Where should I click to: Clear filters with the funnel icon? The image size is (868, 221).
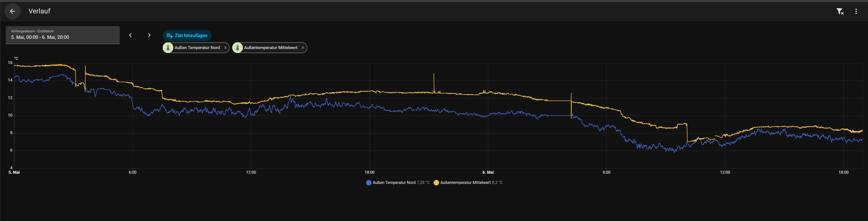coord(840,11)
